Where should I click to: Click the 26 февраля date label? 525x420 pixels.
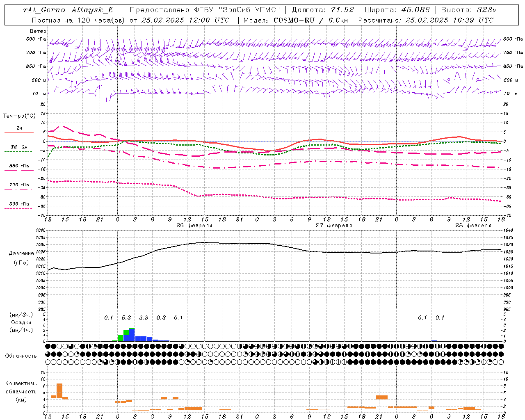(194, 226)
